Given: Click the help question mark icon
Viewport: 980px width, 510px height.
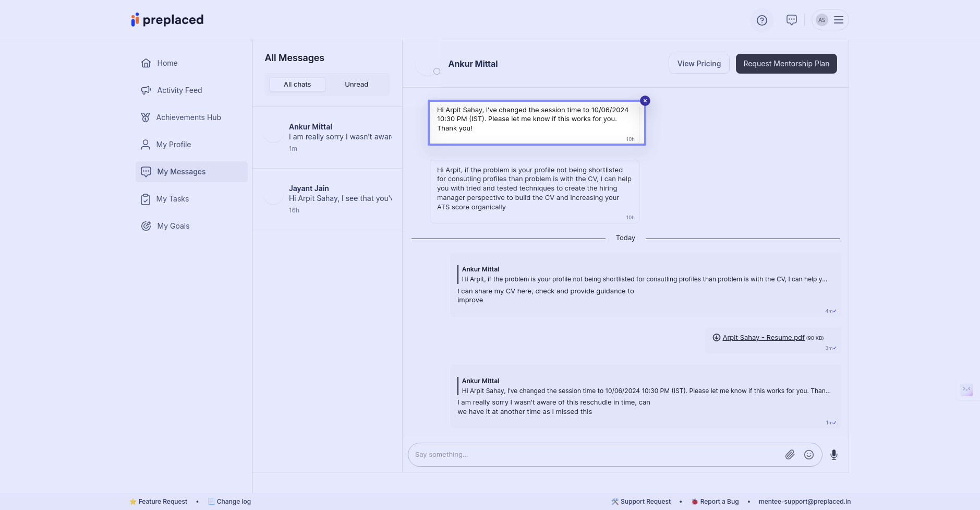Looking at the screenshot, I should click(761, 20).
